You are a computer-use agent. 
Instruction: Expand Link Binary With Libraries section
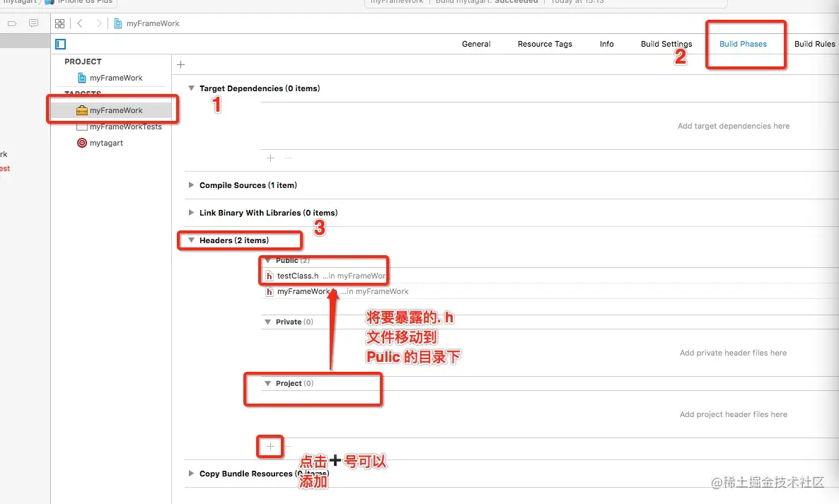[191, 213]
